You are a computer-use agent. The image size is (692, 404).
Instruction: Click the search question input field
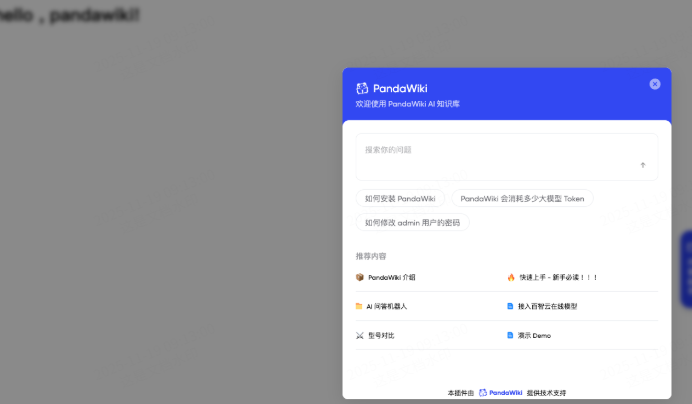point(507,157)
